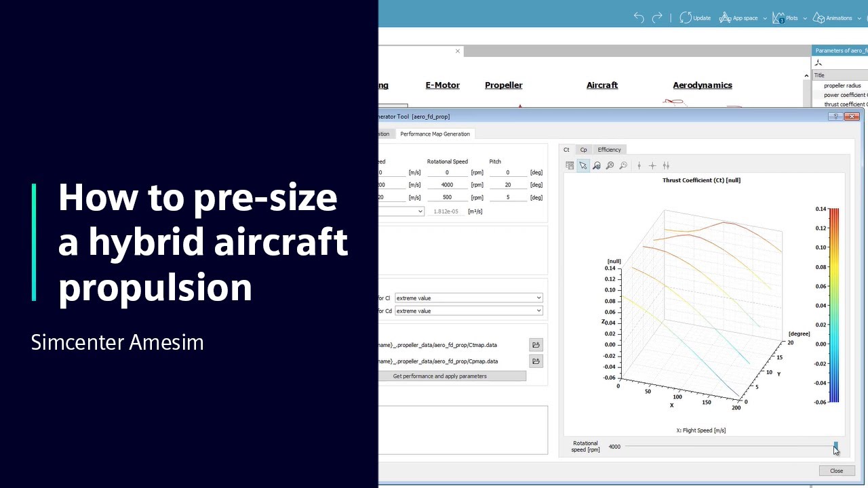Select the power coefficient parameter row
The height and width of the screenshot is (488, 868).
pyautogui.click(x=840, y=95)
